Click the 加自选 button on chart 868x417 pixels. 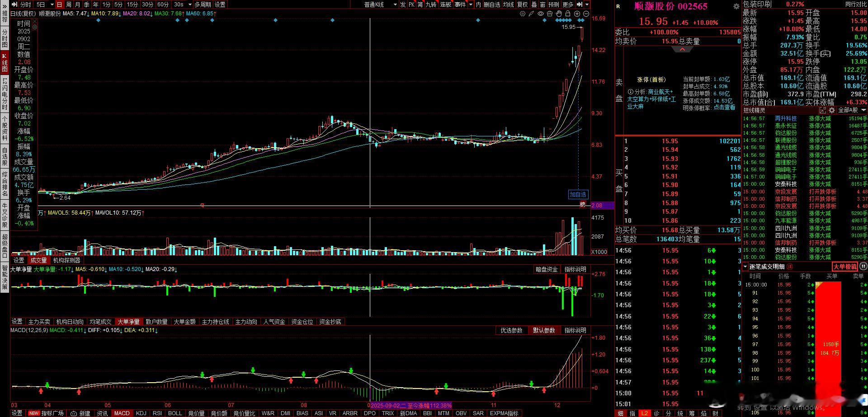pyautogui.click(x=578, y=194)
